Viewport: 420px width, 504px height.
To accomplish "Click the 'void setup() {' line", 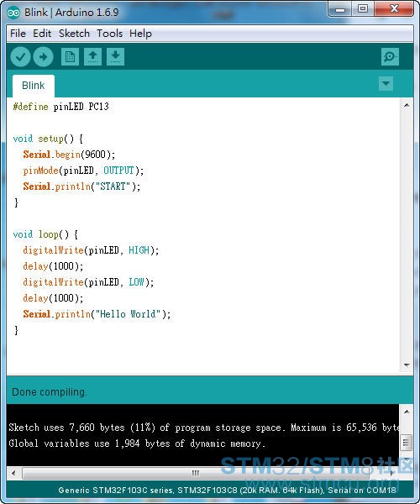I will (48, 139).
